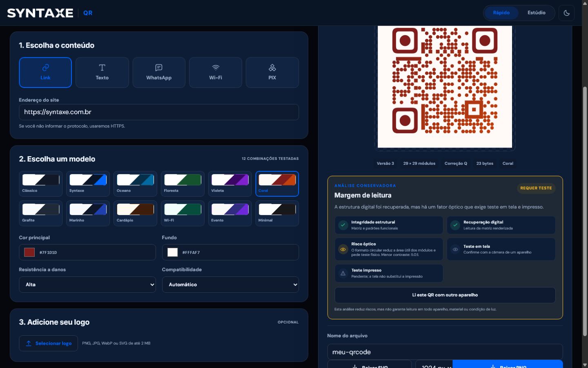Click the Selecionar logo upload button
588x368 pixels.
click(49, 343)
